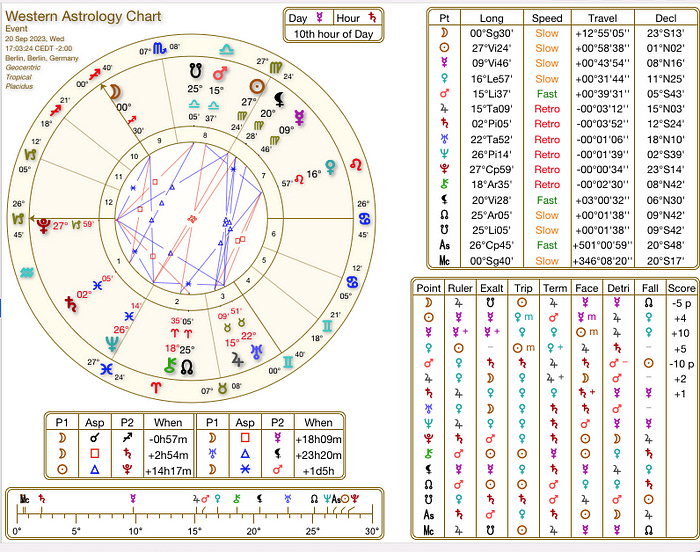Select the South Node glyph above 25° in wheel
700x552 pixels.
click(195, 71)
